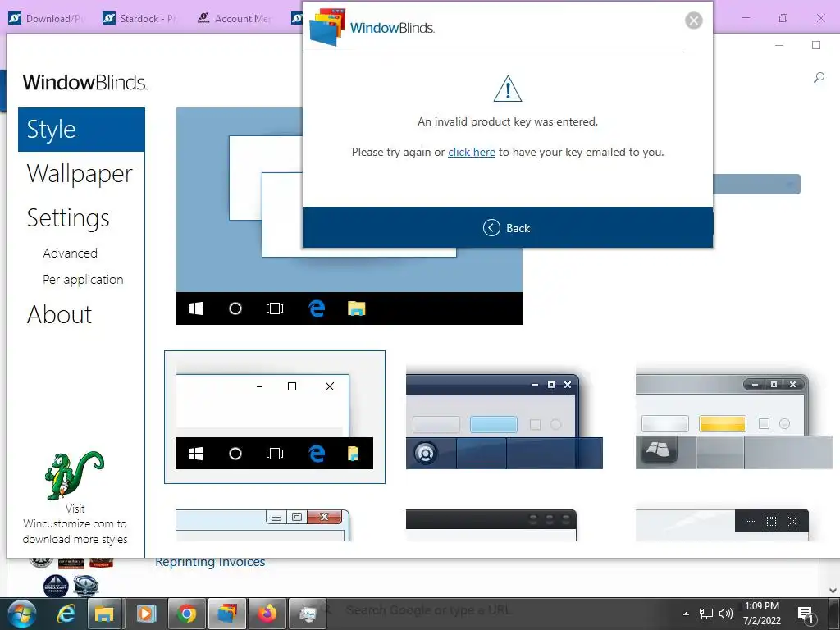
Task: Click the warning triangle icon in dialog
Action: (x=507, y=89)
